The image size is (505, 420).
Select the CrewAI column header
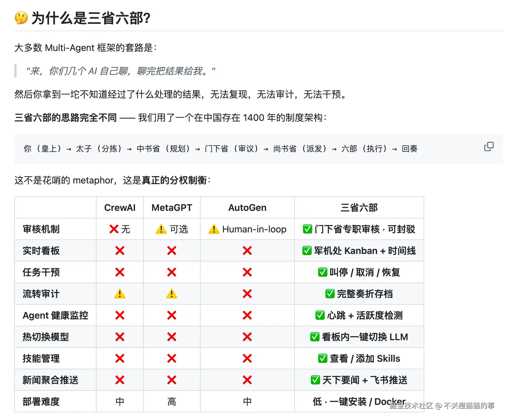[120, 208]
